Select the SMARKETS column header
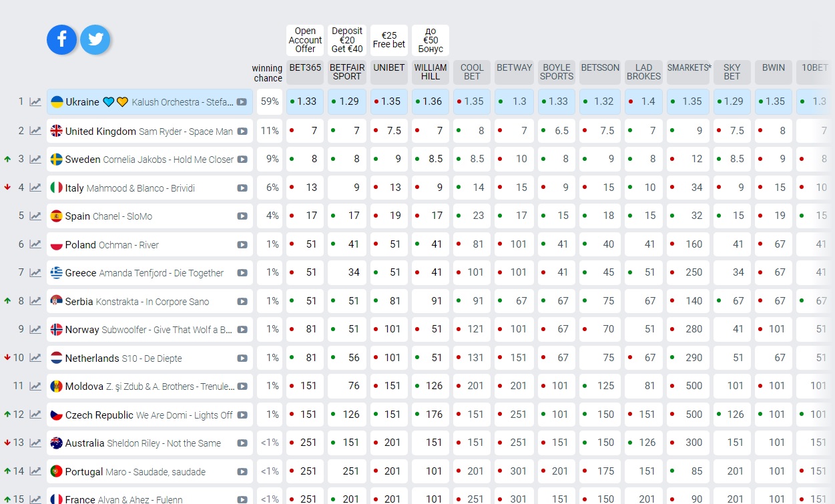This screenshot has width=835, height=504. (689, 68)
